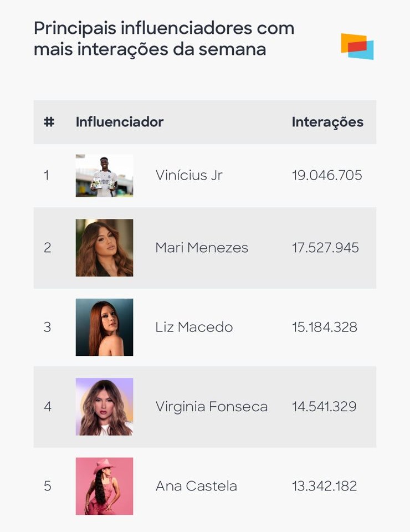Click the interactions count 13.342.182

(325, 486)
